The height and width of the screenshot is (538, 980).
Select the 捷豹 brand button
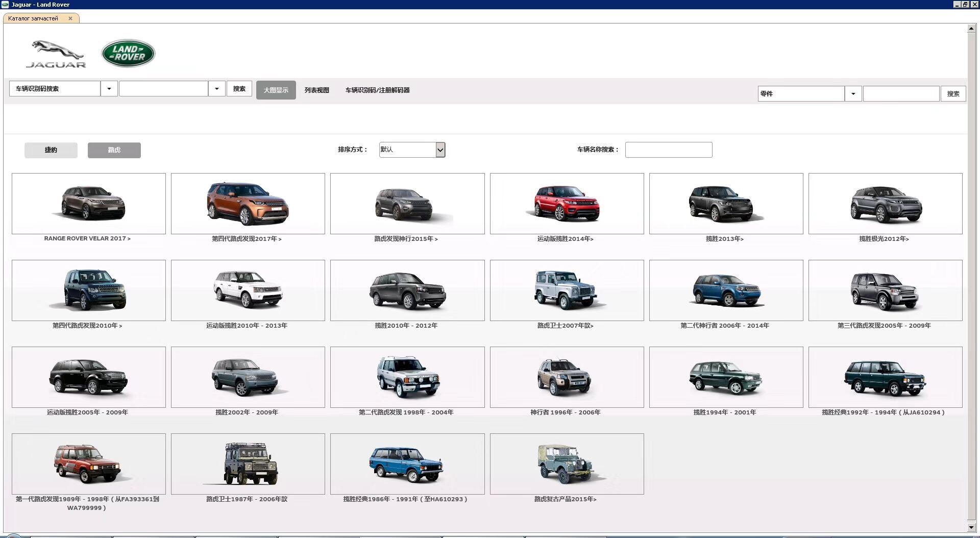(x=51, y=150)
